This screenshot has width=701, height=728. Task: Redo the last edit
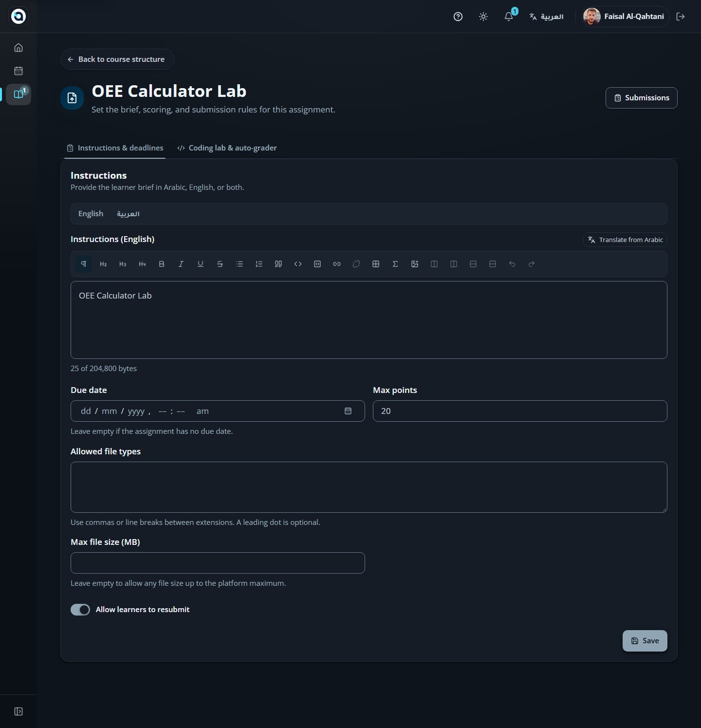click(532, 264)
